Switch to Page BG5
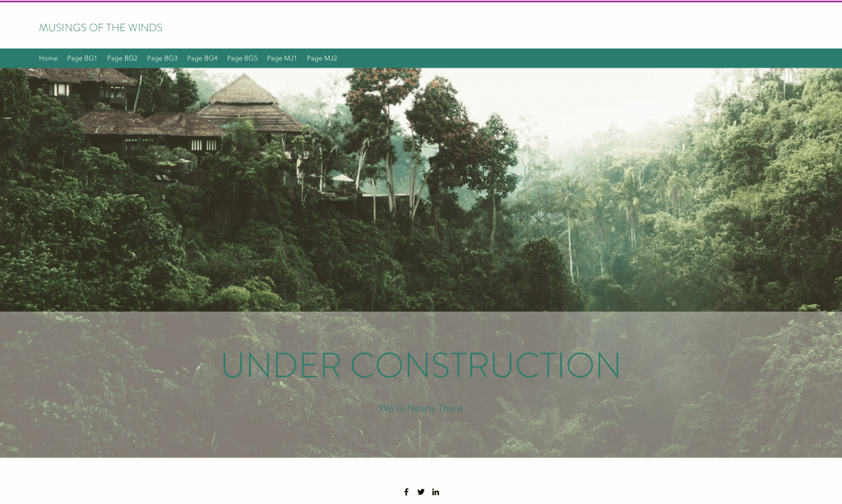Screen dimensions: 842x504 (243, 58)
